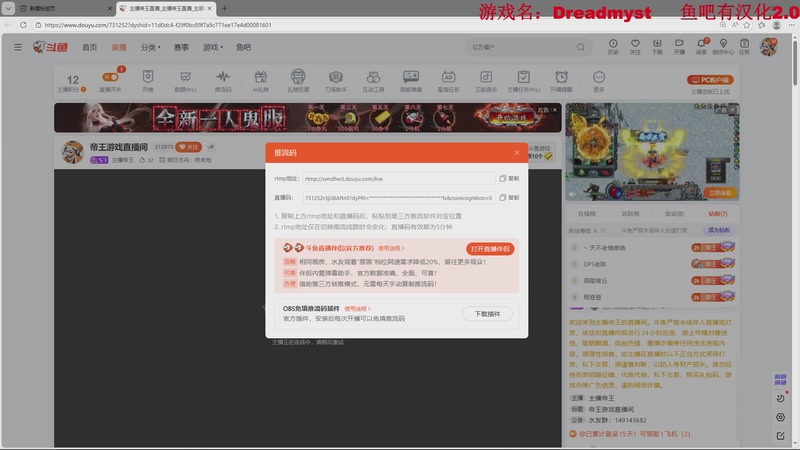
Task: Open 历史 history icon
Action: 613,46
